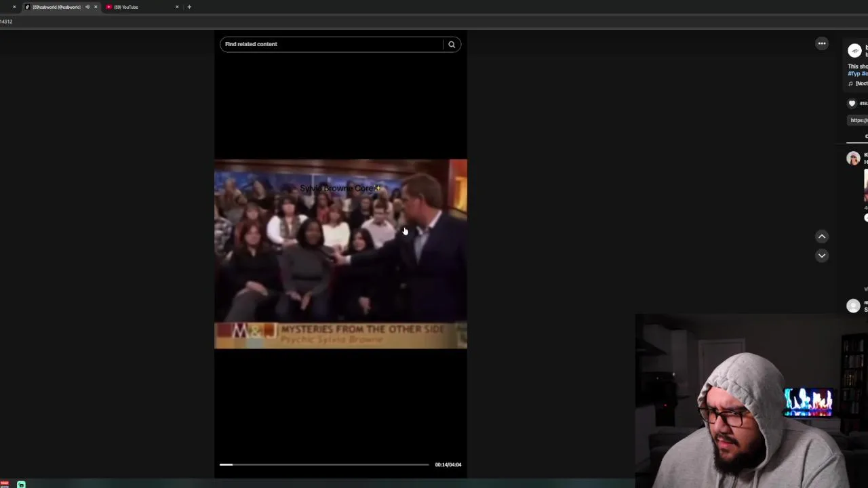Click the red icon at taskbar left
The image size is (868, 488).
point(4,484)
